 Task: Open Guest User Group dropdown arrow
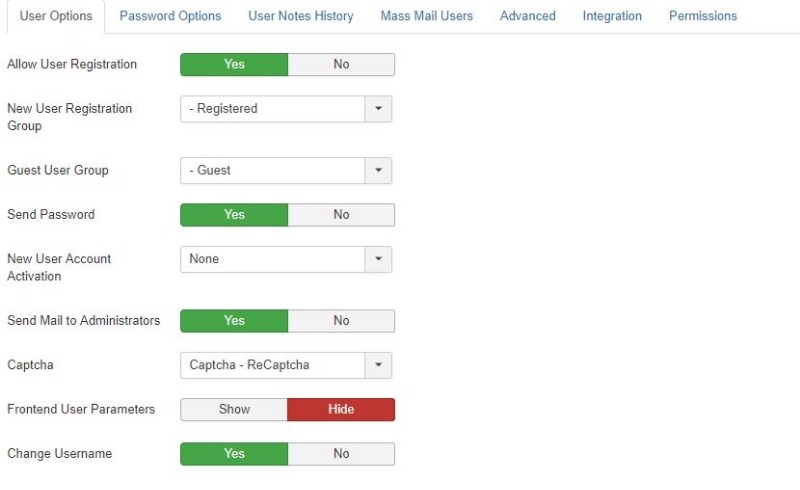pos(378,170)
